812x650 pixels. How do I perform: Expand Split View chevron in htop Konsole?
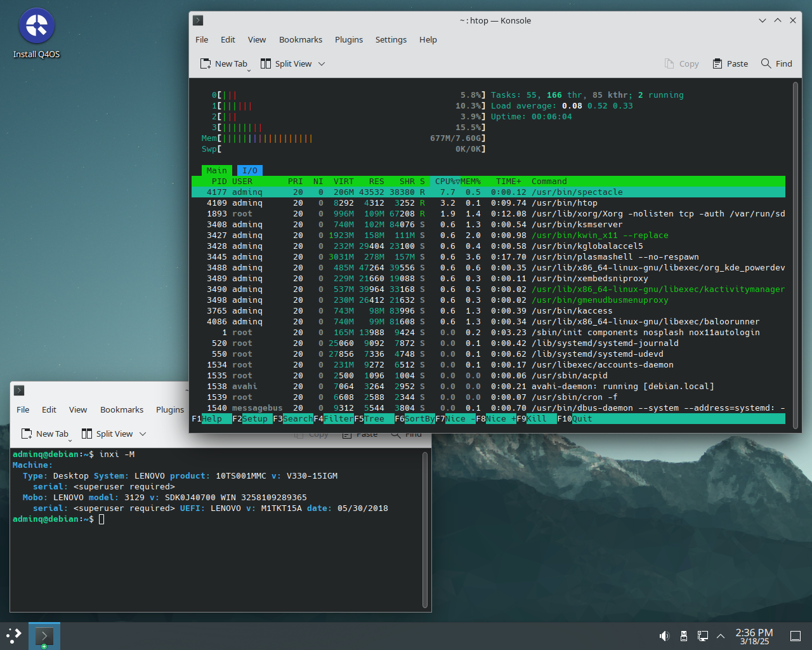tap(322, 63)
